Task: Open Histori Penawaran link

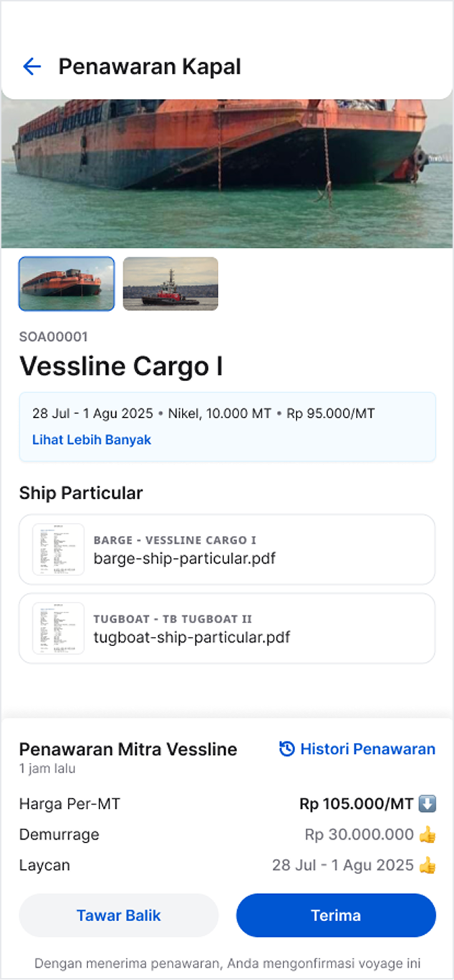Action: pyautogui.click(x=367, y=749)
